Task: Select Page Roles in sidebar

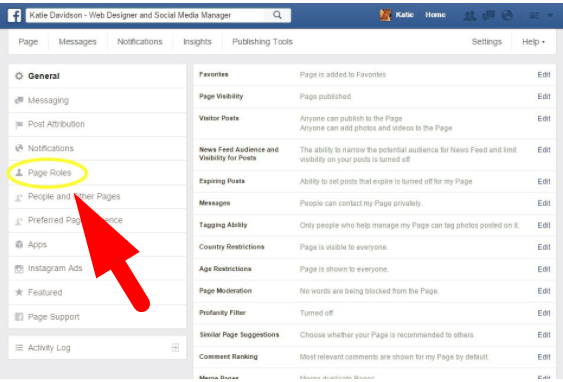Action: pos(50,173)
